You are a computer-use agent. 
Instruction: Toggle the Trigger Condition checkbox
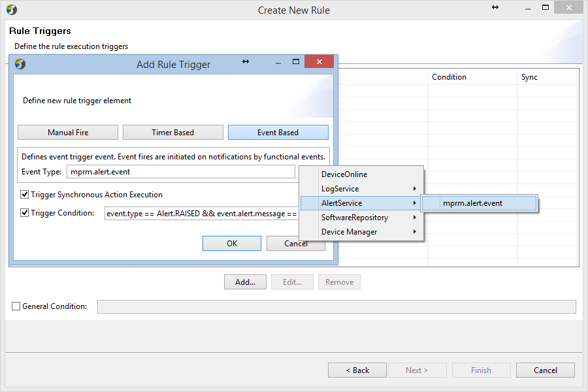point(25,213)
